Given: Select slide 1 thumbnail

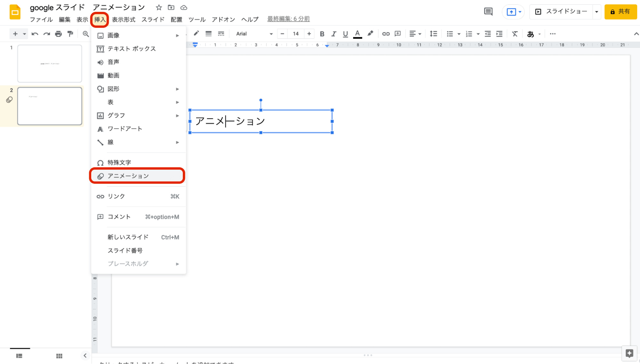Looking at the screenshot, I should tap(50, 63).
